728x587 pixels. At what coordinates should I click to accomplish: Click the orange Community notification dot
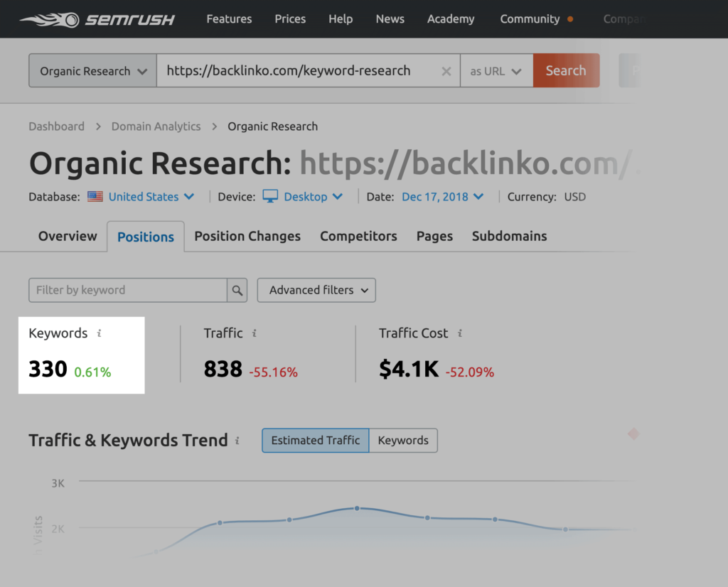(570, 19)
